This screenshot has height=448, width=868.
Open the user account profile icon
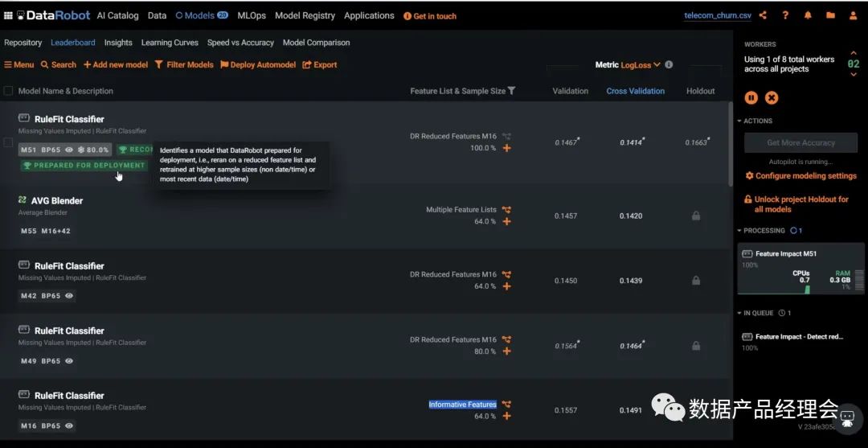pos(853,15)
